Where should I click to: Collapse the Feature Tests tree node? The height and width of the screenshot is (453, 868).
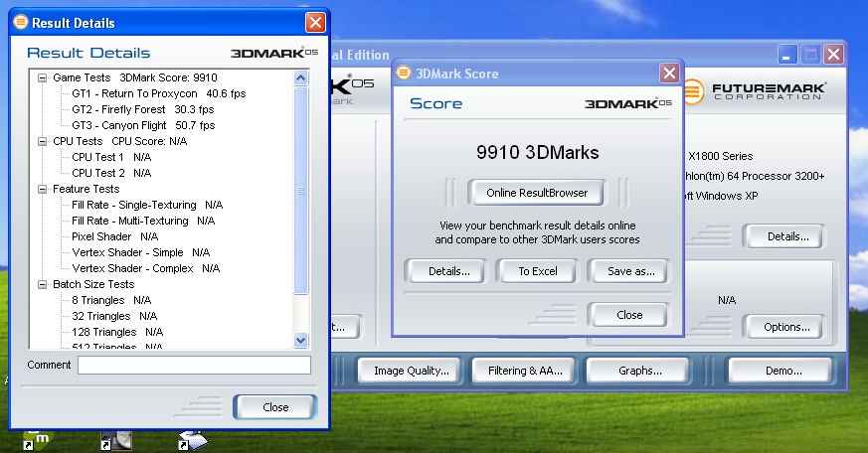point(43,189)
